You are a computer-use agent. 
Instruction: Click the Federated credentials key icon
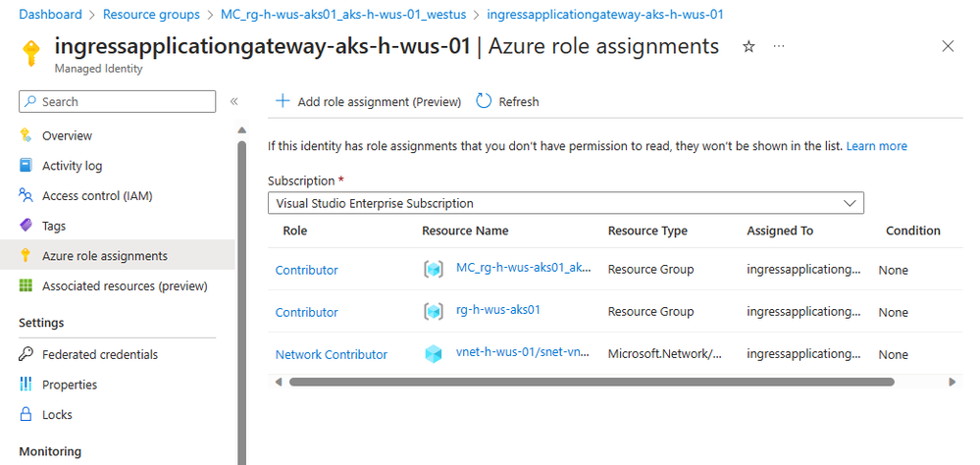pyautogui.click(x=26, y=354)
